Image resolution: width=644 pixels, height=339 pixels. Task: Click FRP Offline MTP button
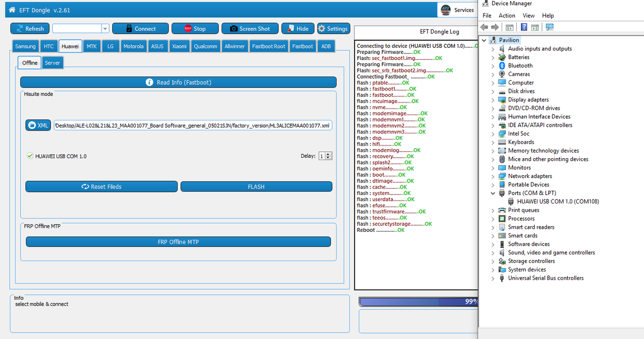click(x=179, y=242)
